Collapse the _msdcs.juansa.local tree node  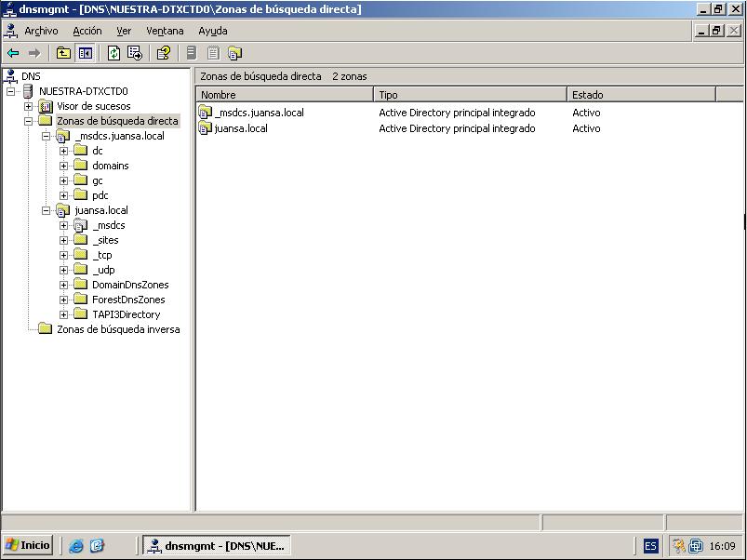(x=47, y=136)
